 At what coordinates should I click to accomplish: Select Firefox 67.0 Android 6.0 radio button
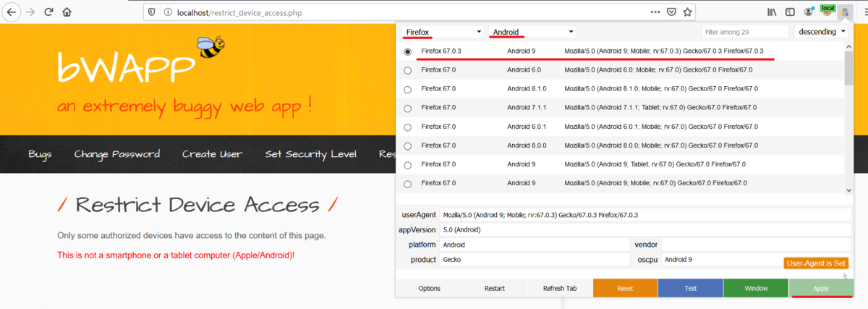[407, 70]
